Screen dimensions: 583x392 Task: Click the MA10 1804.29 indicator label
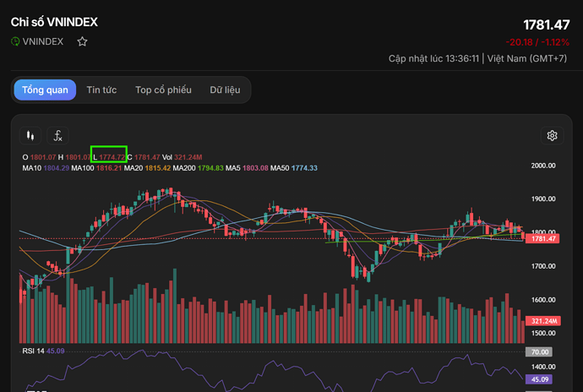46,168
